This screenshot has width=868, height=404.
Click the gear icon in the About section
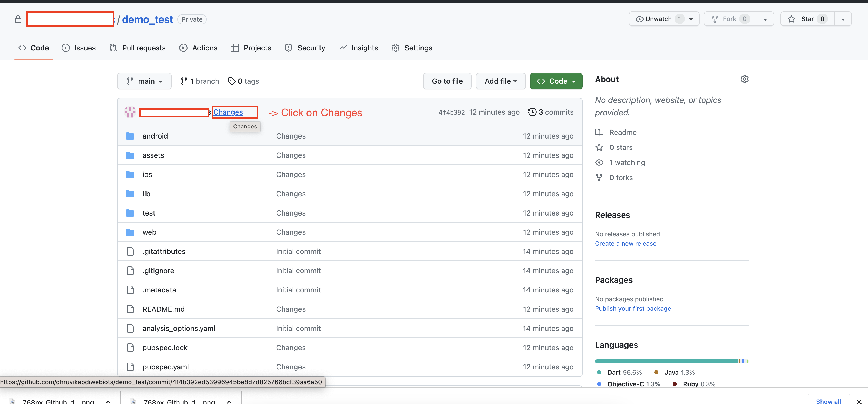click(745, 79)
